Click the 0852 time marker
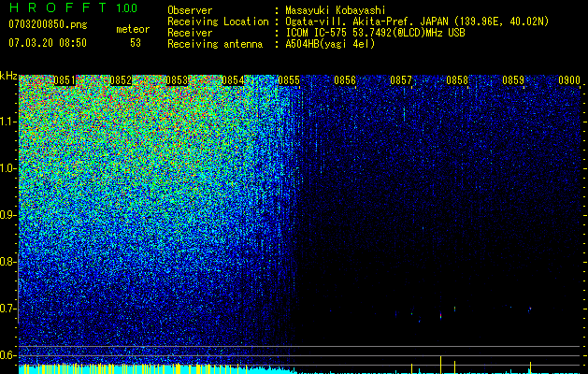This screenshot has width=588, height=374. click(121, 80)
